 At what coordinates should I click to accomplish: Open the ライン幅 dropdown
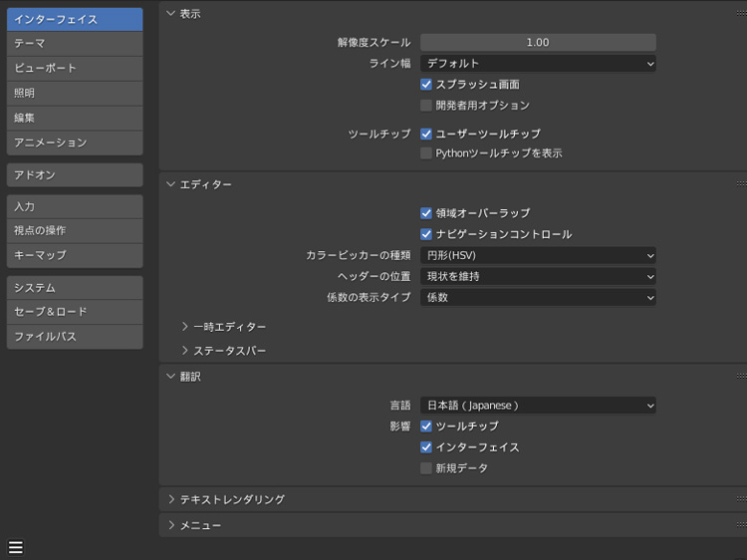[x=538, y=64]
